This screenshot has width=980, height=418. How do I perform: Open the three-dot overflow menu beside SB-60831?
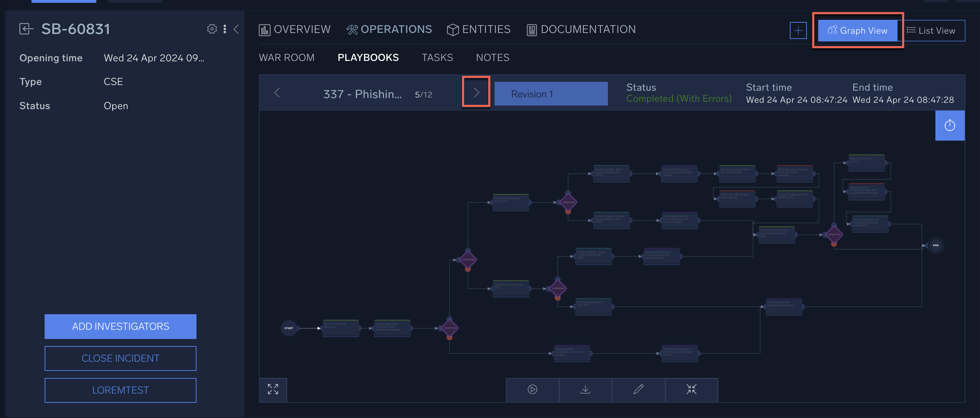(225, 29)
